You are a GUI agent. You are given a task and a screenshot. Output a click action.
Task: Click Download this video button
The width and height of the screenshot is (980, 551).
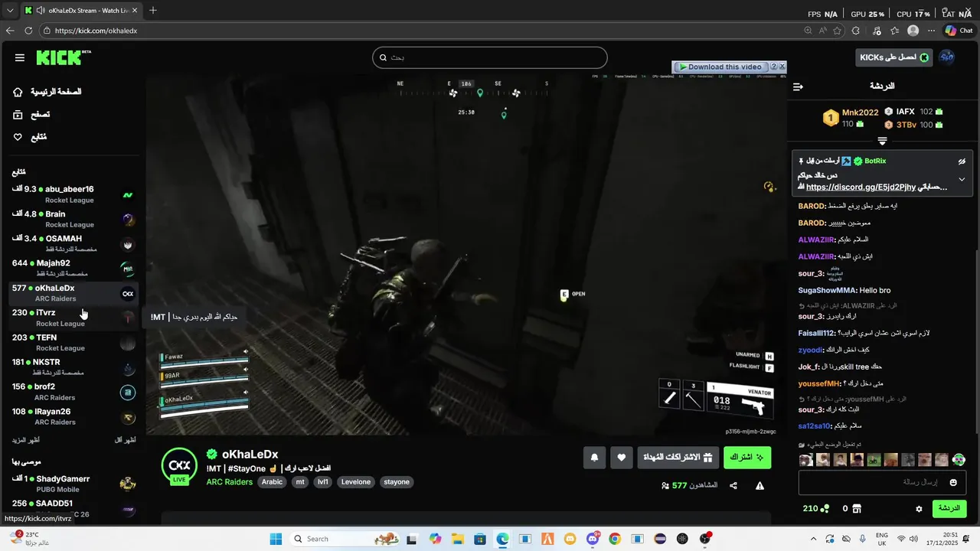tap(720, 67)
